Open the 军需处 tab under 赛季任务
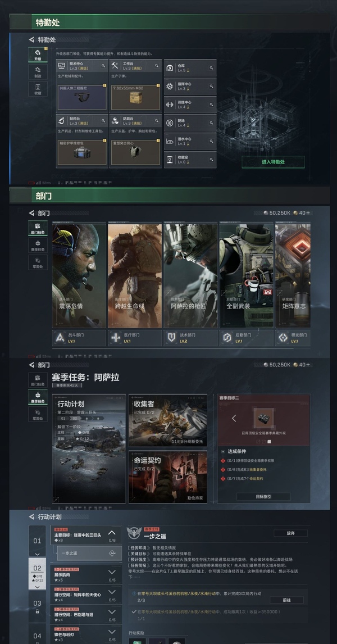 pyautogui.click(x=38, y=262)
